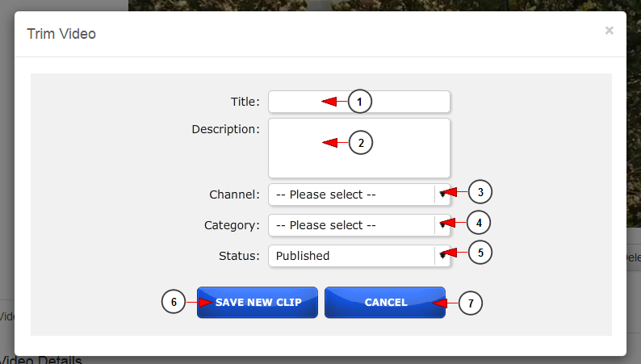The height and width of the screenshot is (364, 641).
Task: Cancel the video trim
Action: 385,303
